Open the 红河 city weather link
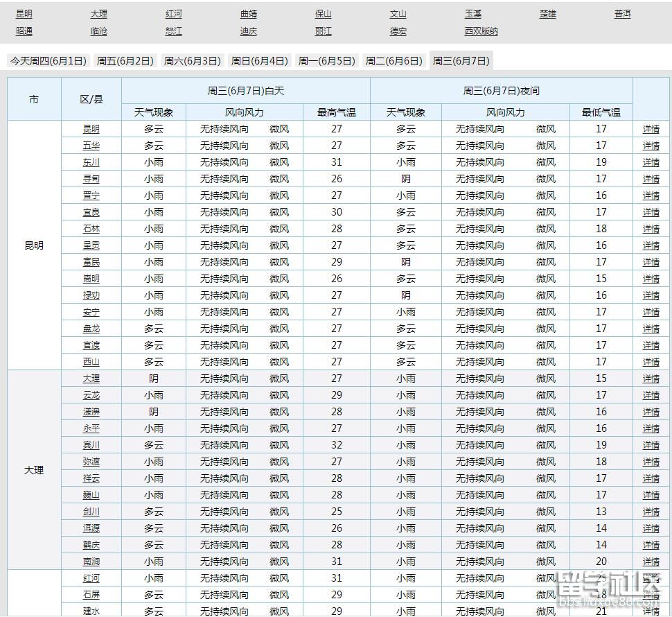The image size is (672, 617). click(173, 13)
